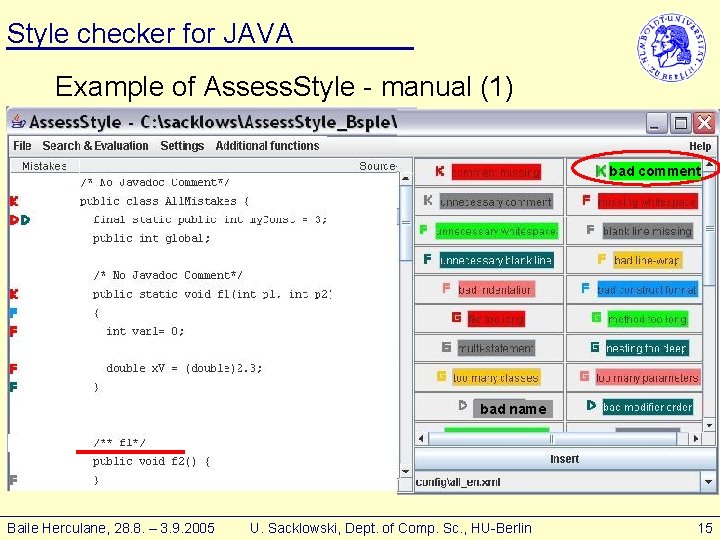Select the 'too many classes' mistake button
The height and width of the screenshot is (540, 720).
(489, 377)
